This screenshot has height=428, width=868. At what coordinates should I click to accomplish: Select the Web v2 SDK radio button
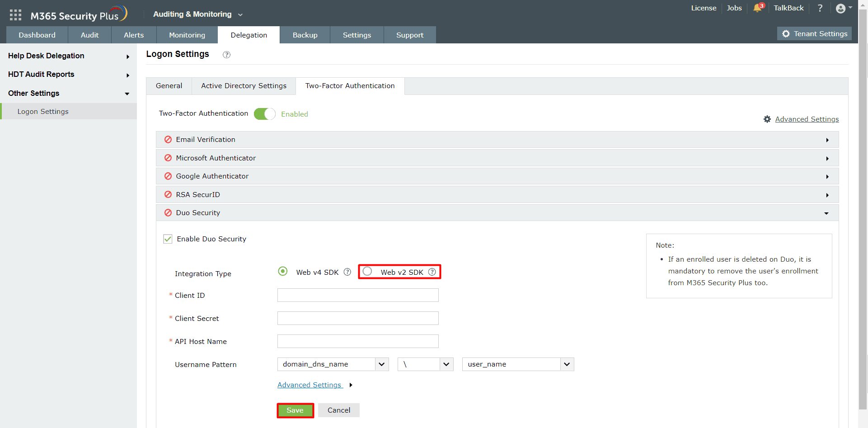coord(367,271)
